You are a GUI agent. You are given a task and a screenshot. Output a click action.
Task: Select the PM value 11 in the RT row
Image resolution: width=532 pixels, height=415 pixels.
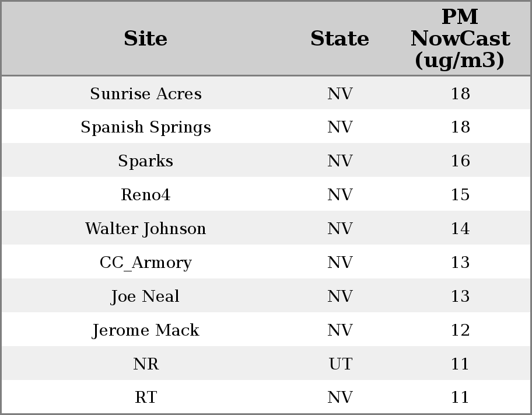(460, 397)
